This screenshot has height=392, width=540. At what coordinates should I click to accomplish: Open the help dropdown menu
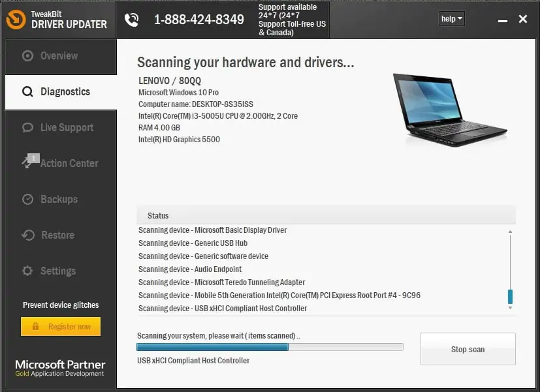pyautogui.click(x=451, y=19)
